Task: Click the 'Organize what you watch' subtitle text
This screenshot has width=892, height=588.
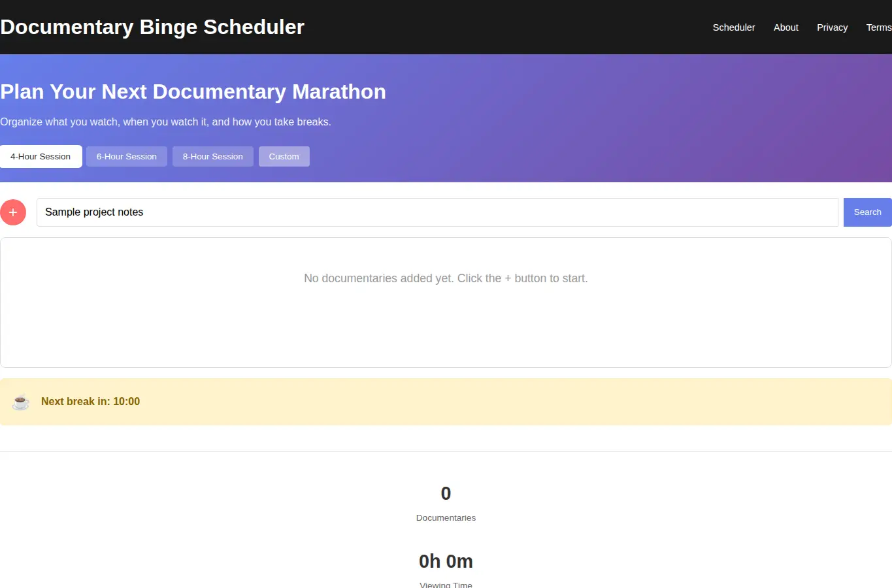Action: (x=165, y=122)
